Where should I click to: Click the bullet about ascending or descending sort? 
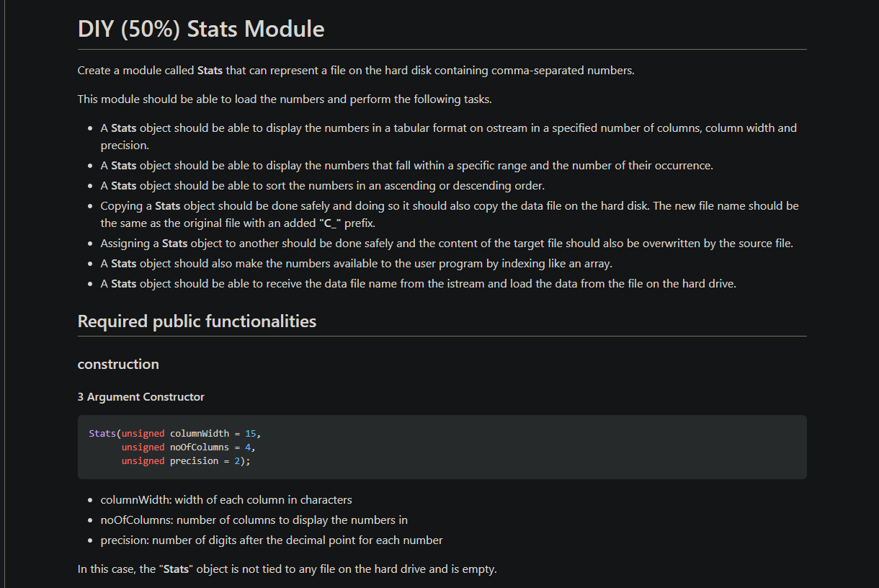pos(322,186)
